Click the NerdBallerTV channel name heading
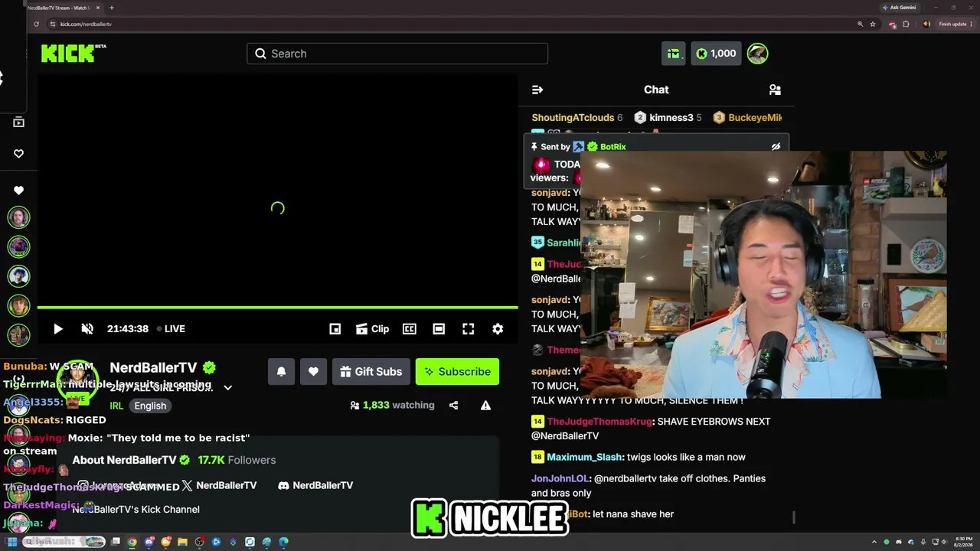Image resolution: width=980 pixels, height=551 pixels. [153, 368]
